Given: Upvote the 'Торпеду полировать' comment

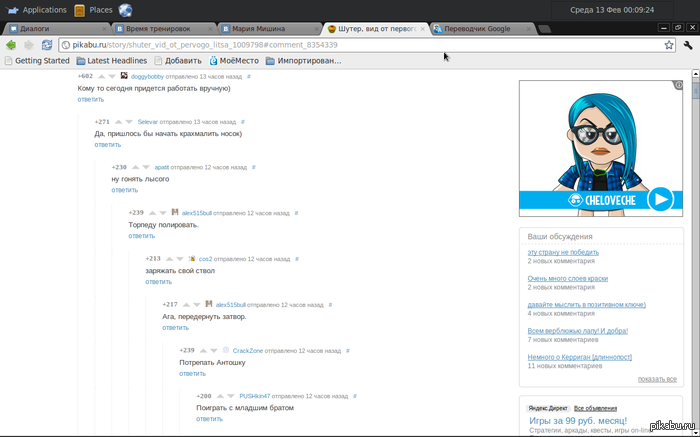Looking at the screenshot, I should 153,213.
